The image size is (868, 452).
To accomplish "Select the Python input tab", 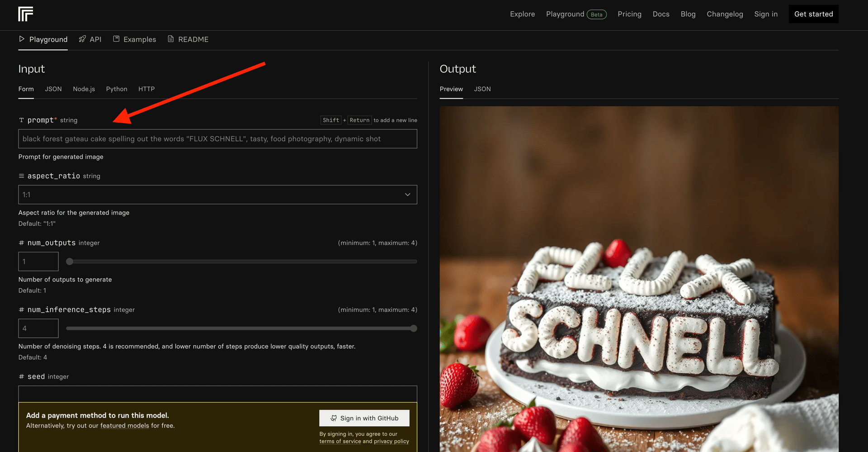I will pos(117,89).
